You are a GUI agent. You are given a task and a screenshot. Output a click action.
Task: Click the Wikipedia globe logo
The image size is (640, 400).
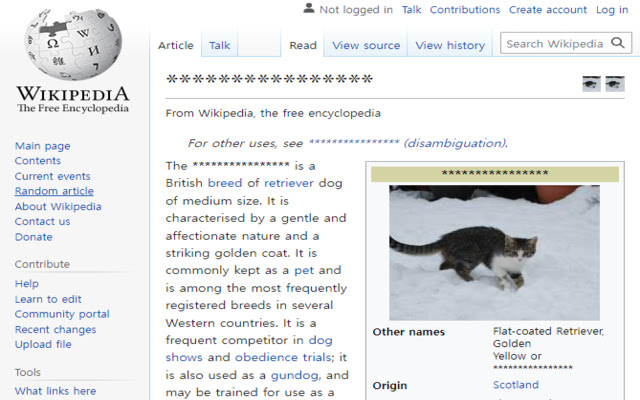tap(73, 44)
